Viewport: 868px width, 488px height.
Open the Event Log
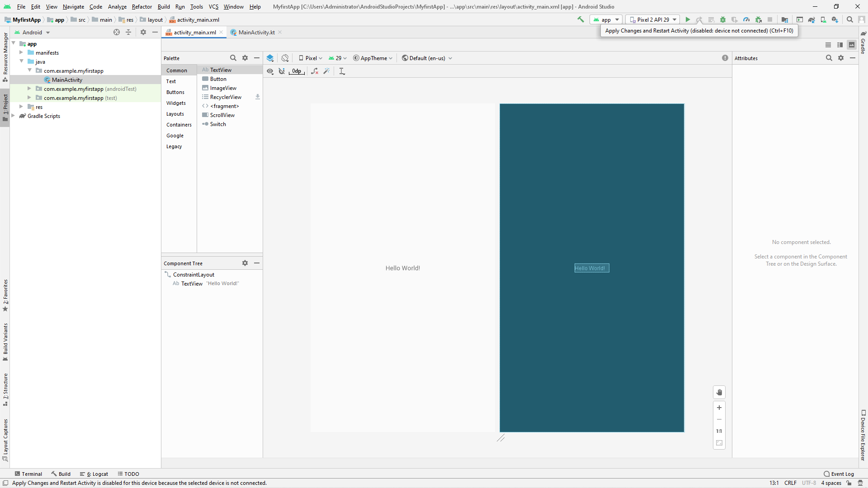click(x=839, y=474)
